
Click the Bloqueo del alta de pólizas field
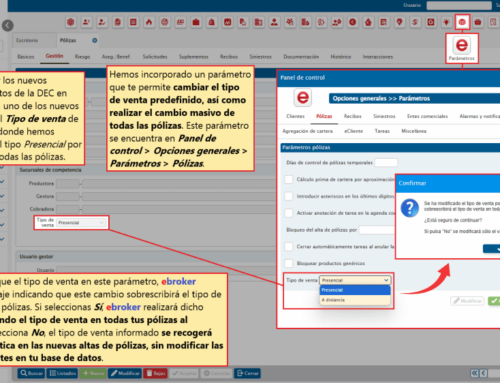377,230
